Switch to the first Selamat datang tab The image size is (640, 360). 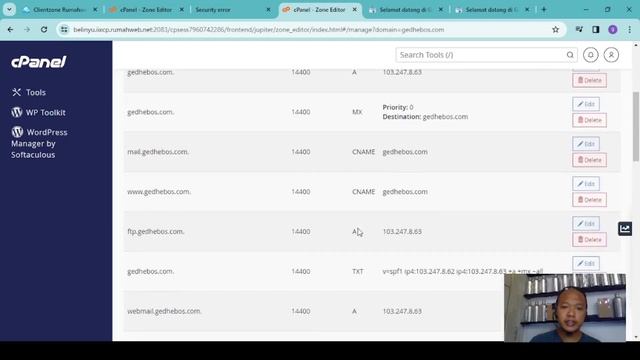pos(405,9)
